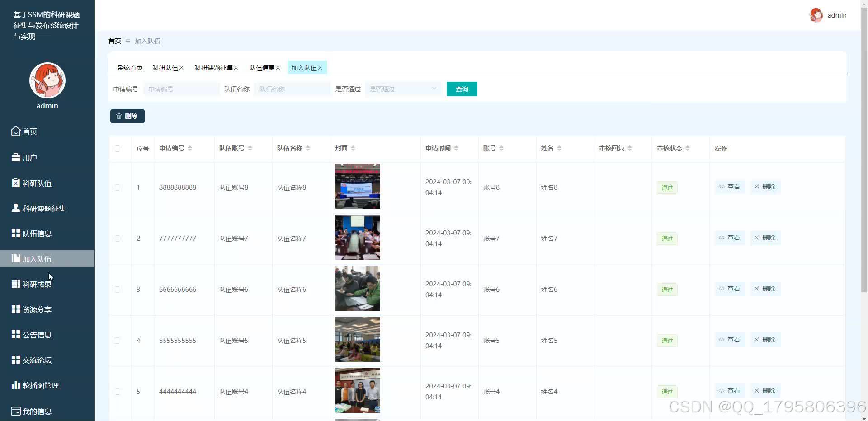
Task: Switch to the 系统首页 tab
Action: pyautogui.click(x=130, y=68)
